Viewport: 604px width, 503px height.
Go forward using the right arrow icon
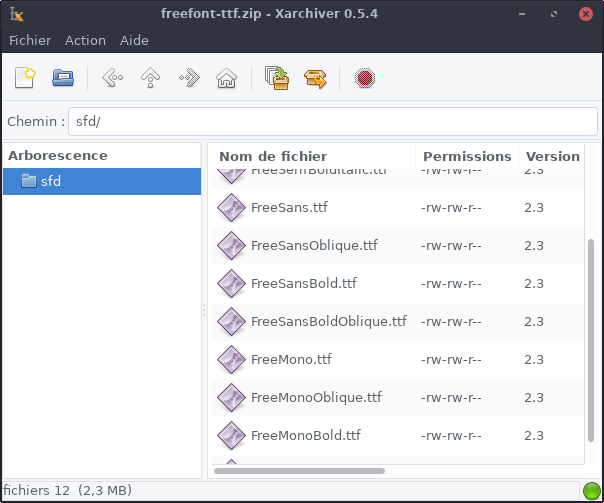pyautogui.click(x=189, y=78)
